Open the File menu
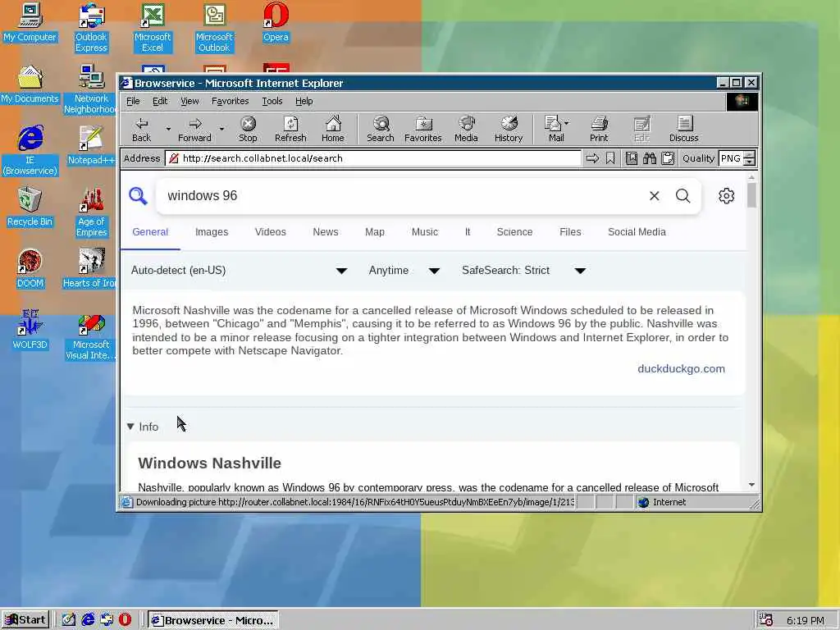 point(133,101)
